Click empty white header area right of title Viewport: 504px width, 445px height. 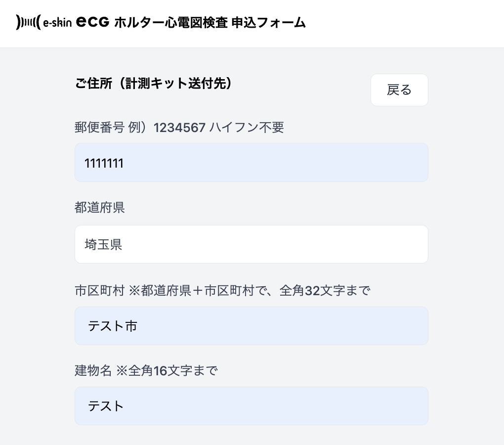pos(405,23)
